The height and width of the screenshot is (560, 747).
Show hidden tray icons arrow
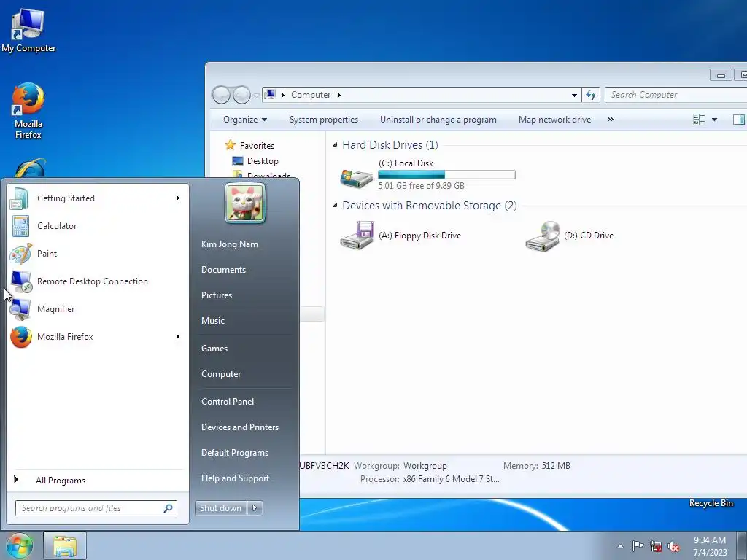(x=620, y=546)
